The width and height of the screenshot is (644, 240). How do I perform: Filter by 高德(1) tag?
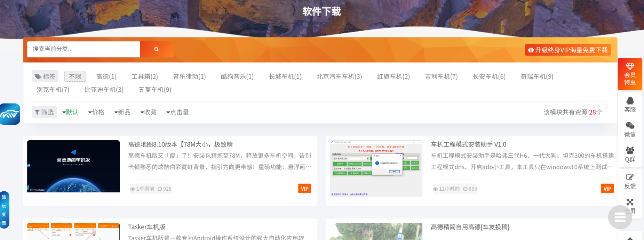(106, 76)
